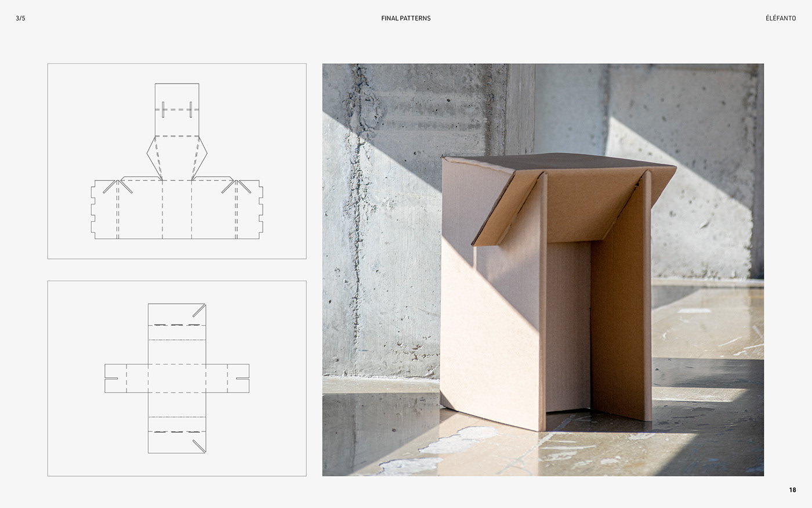Viewport: 812px width, 508px height.
Task: Toggle the dashed scoring marks in lower pattern
Action: click(x=176, y=325)
